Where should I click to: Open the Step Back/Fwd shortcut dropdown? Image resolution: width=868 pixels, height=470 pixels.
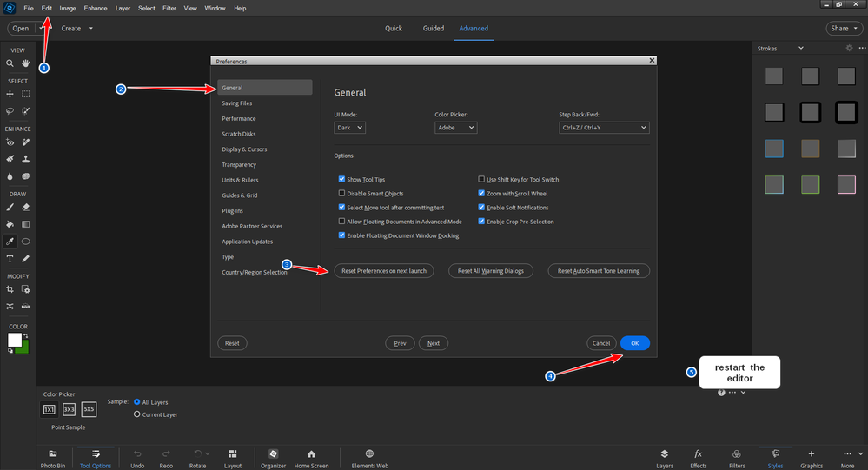604,128
